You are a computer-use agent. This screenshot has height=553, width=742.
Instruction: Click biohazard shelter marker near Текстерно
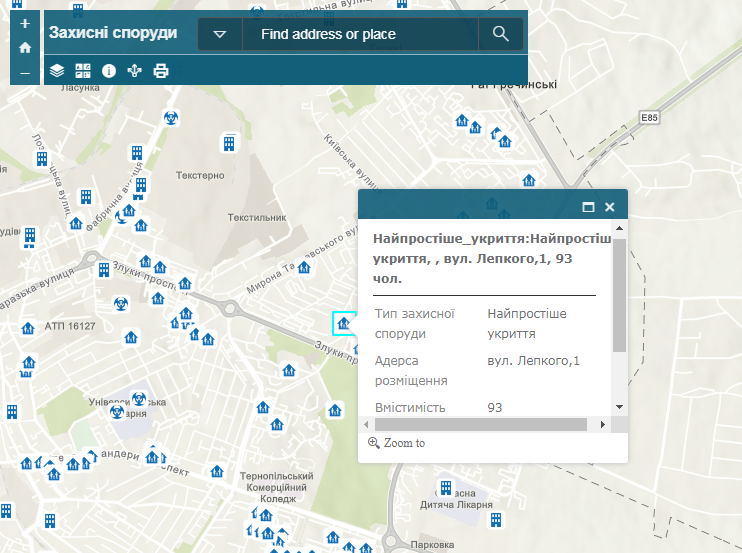171,118
